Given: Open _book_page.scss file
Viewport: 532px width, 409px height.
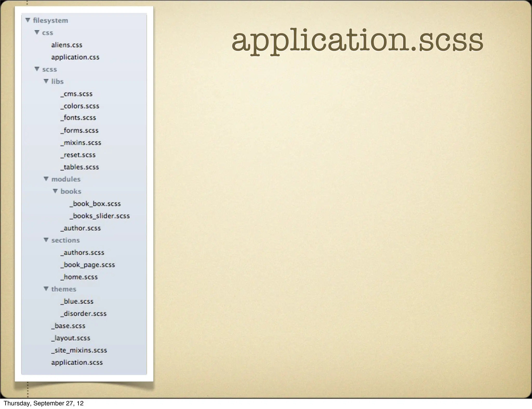Looking at the screenshot, I should coord(88,265).
